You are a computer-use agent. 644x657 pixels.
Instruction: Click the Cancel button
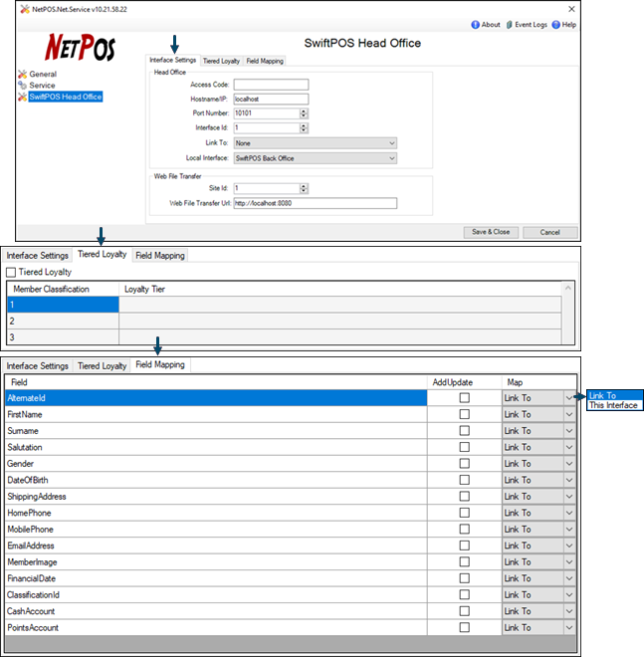click(x=550, y=232)
